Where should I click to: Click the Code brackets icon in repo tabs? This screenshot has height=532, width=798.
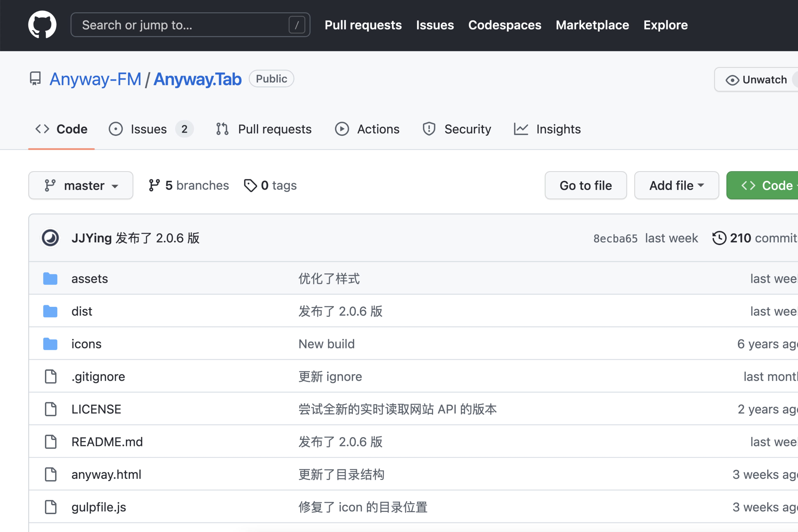[42, 129]
